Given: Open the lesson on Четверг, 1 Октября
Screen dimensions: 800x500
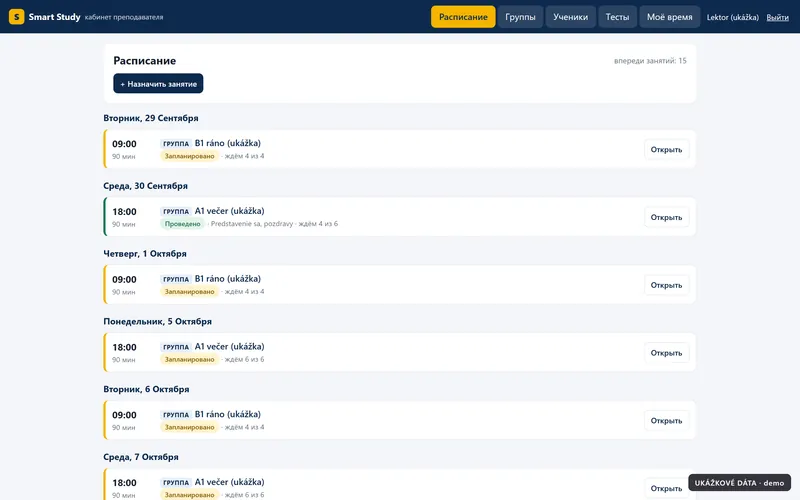Looking at the screenshot, I should [666, 285].
